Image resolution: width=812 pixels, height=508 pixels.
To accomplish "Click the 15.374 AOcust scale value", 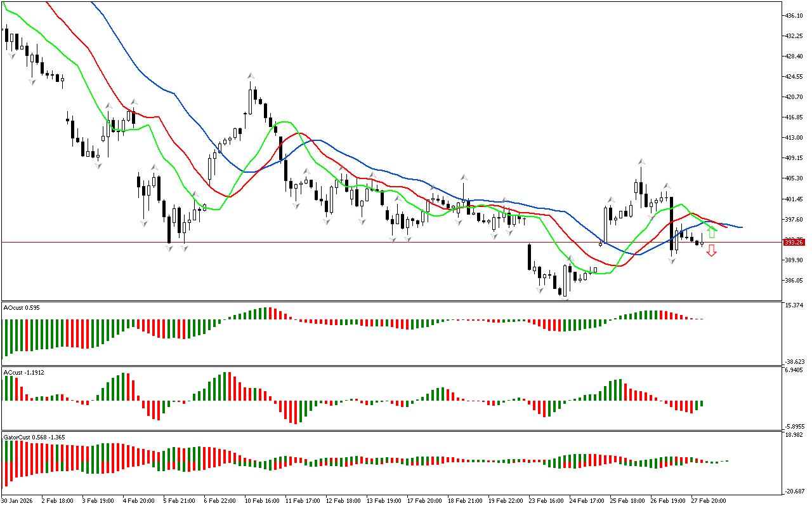I will 795,305.
